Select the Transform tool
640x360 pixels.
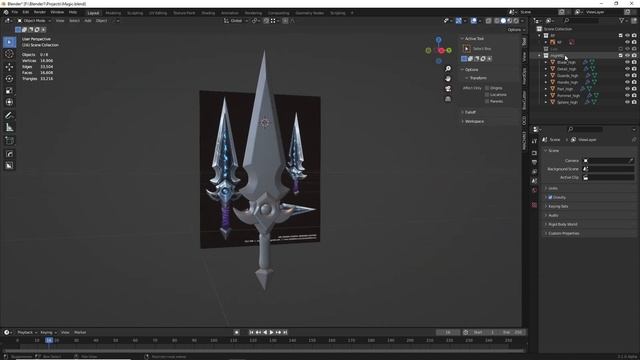9,102
